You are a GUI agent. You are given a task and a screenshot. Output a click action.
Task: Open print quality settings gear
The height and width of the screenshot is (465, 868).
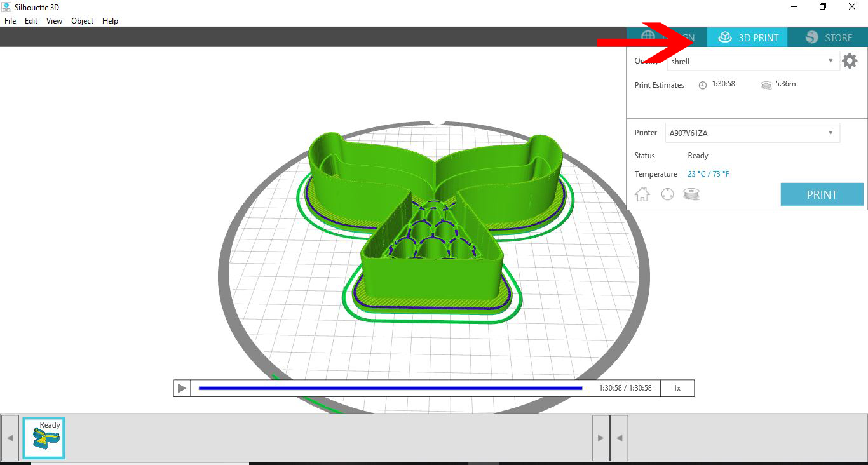click(x=850, y=61)
